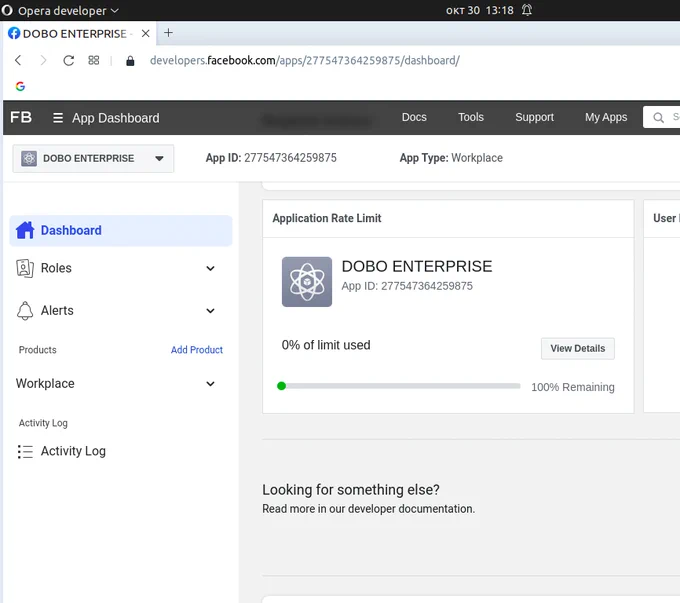The height and width of the screenshot is (603, 680).
Task: Click the developers.facebook.com address bar
Action: pyautogui.click(x=304, y=60)
